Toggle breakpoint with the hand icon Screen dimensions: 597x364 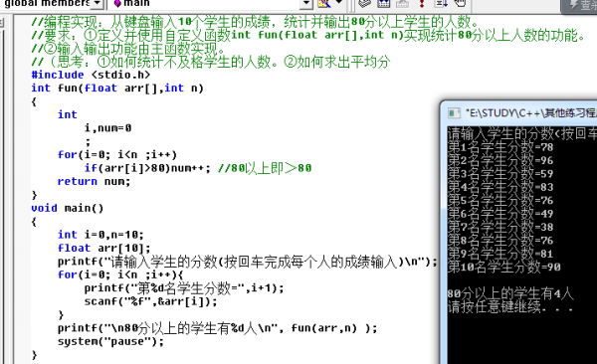pyautogui.click(x=461, y=3)
